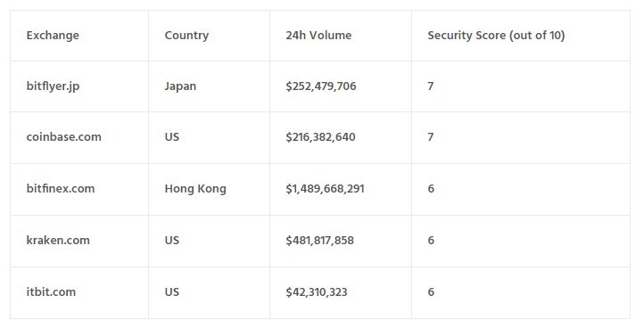Open the bitflyer.jp exchange entry

53,86
